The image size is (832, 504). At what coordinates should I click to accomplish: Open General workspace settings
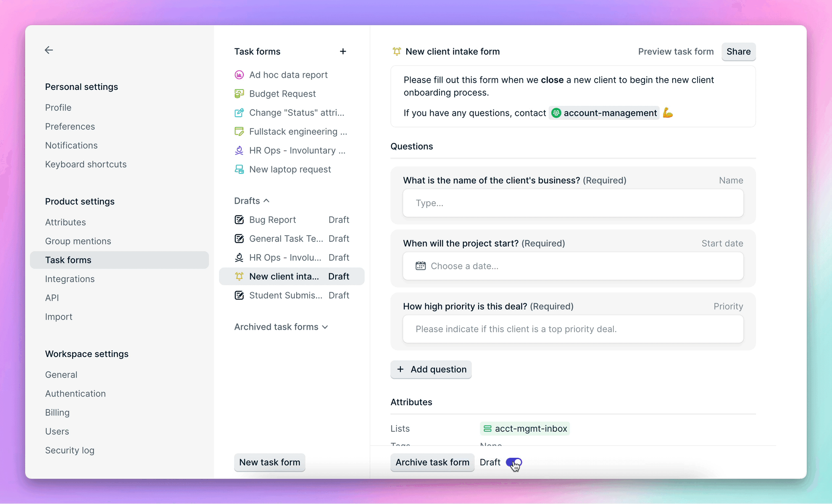click(61, 375)
